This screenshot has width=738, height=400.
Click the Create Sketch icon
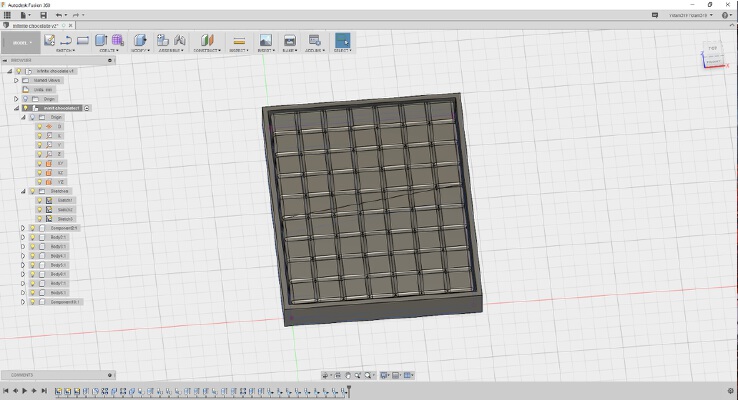49,40
